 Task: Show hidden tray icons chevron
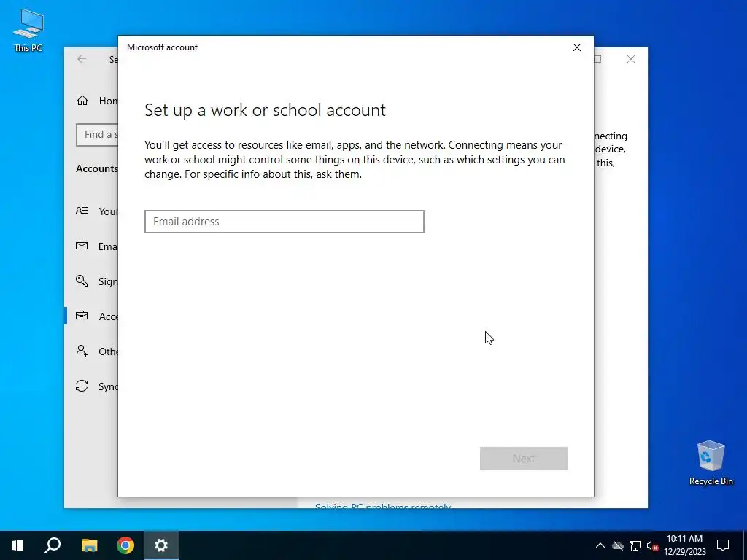coord(600,545)
